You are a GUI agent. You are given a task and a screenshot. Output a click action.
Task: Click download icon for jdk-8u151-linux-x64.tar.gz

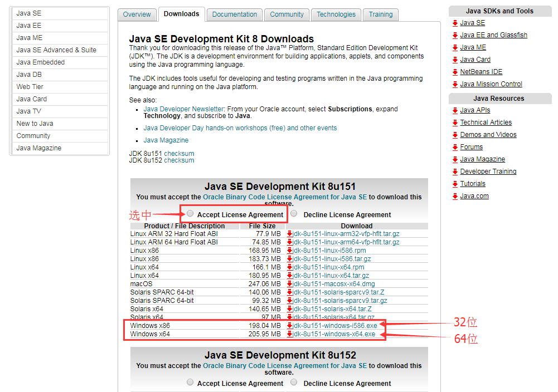coord(290,276)
